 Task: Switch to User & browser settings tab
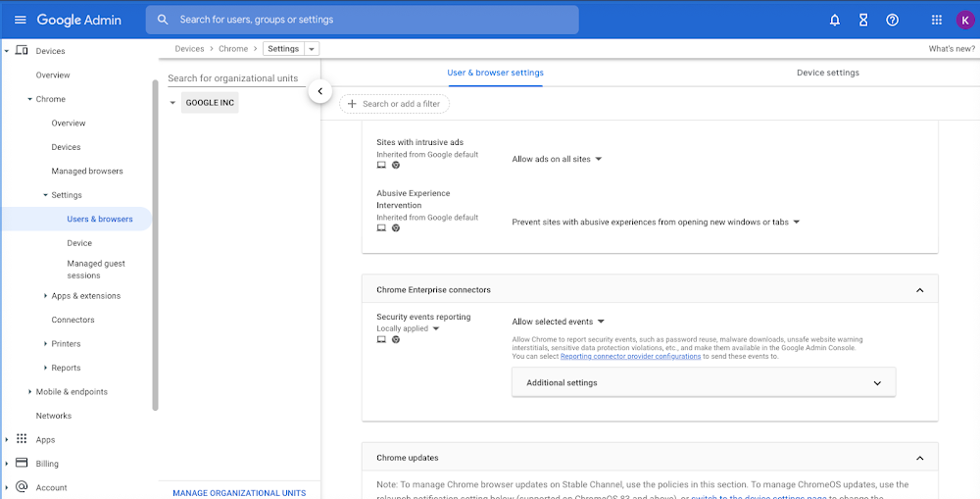[495, 73]
